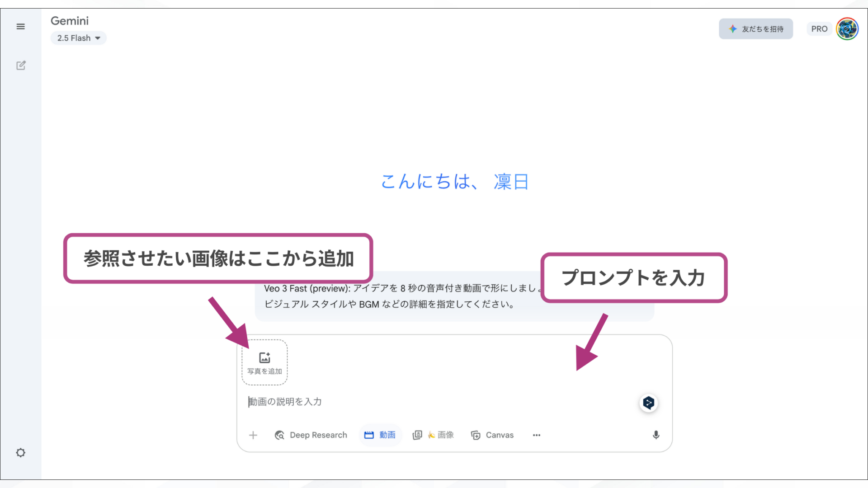Click the 友だちを招待 invite button
Image resolution: width=868 pixels, height=488 pixels.
[756, 29]
